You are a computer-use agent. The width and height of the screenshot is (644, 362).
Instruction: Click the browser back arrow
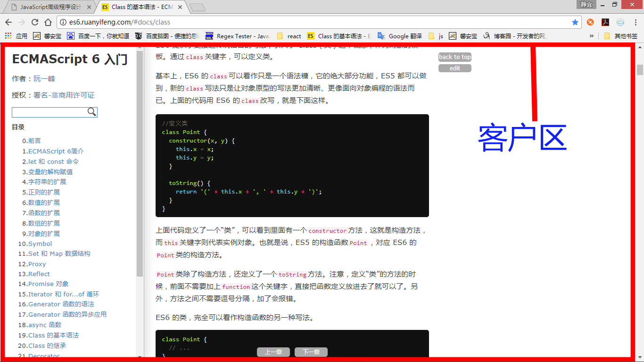[8, 22]
